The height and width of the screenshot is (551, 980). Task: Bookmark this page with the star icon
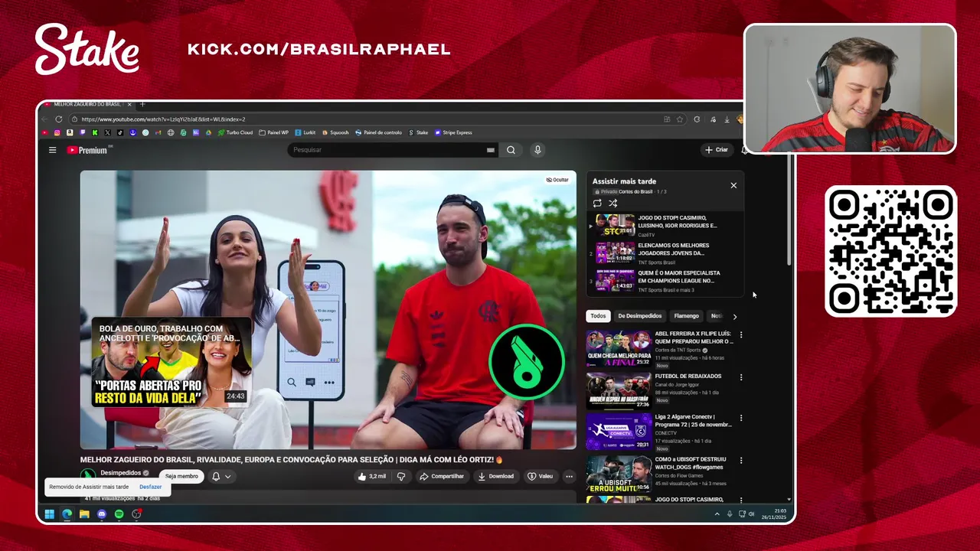point(680,119)
